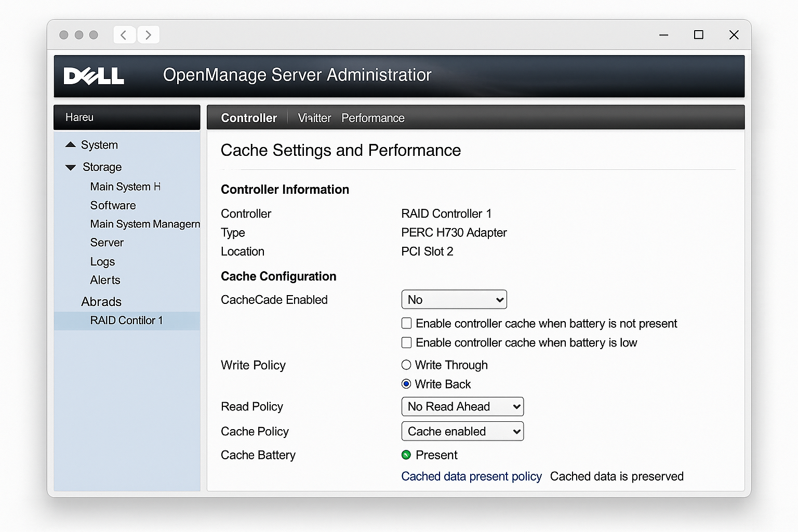Select Software in the sidebar tree

point(113,205)
